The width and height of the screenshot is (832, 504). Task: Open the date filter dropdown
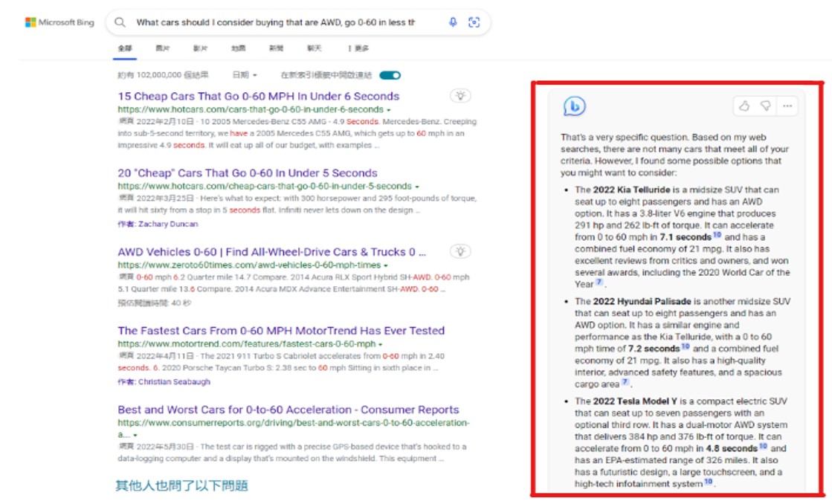tap(245, 75)
